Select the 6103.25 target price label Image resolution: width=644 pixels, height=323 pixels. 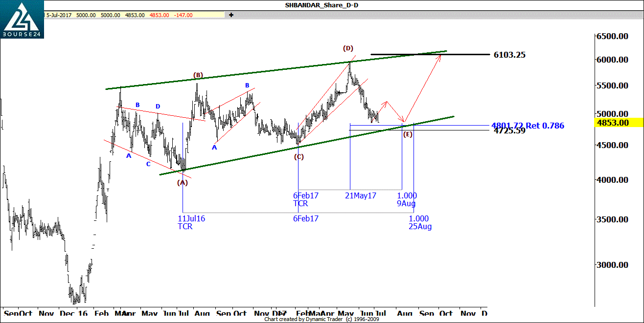pos(510,55)
